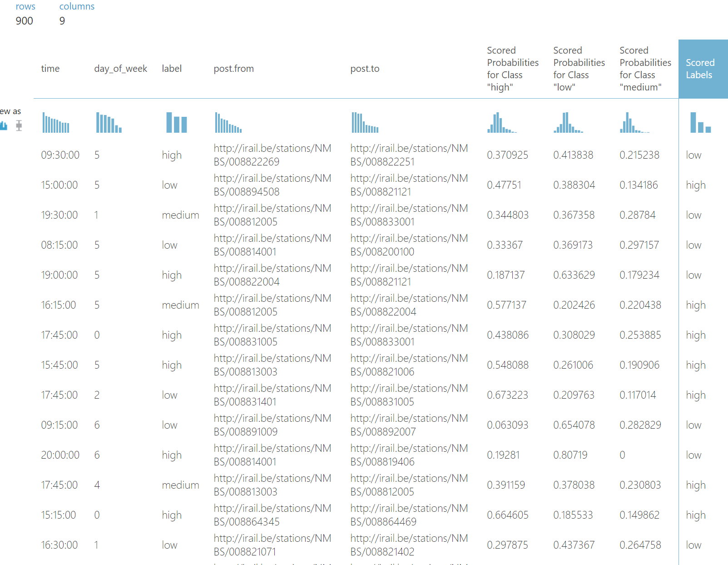Select Scored Probabilities for Class "high" header
The width and height of the screenshot is (728, 565).
click(512, 69)
